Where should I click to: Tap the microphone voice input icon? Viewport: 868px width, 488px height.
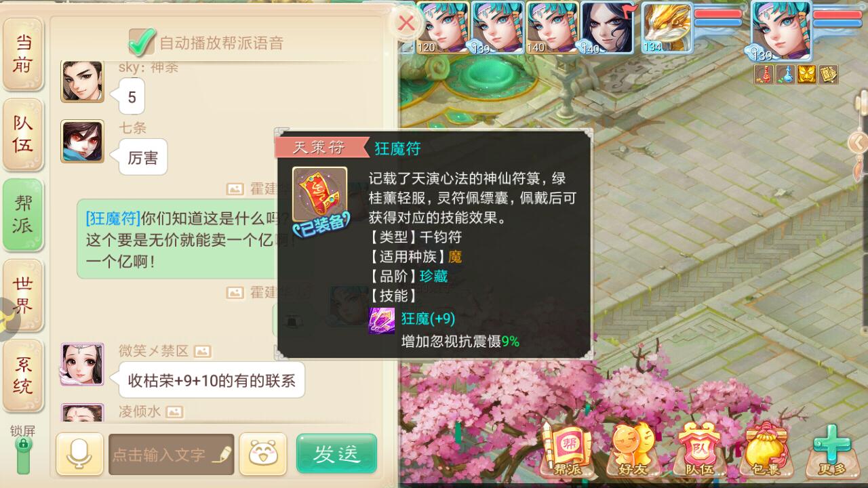(x=79, y=454)
